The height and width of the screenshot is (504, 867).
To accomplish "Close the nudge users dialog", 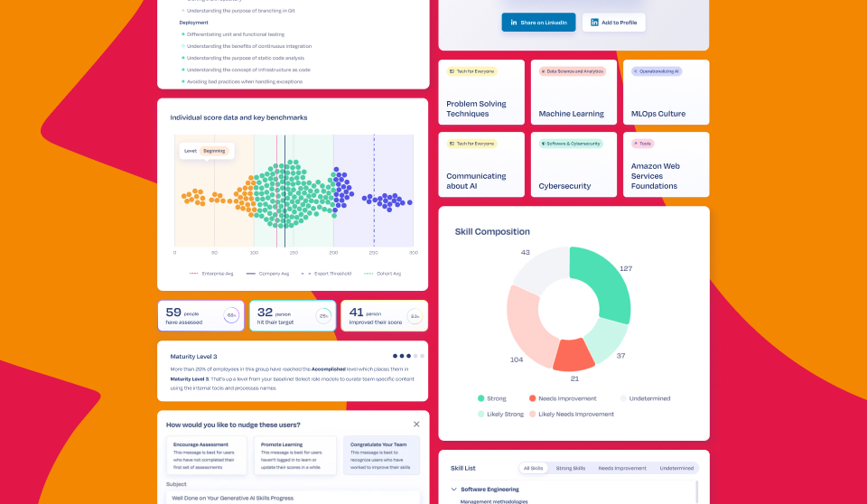I will click(x=416, y=425).
